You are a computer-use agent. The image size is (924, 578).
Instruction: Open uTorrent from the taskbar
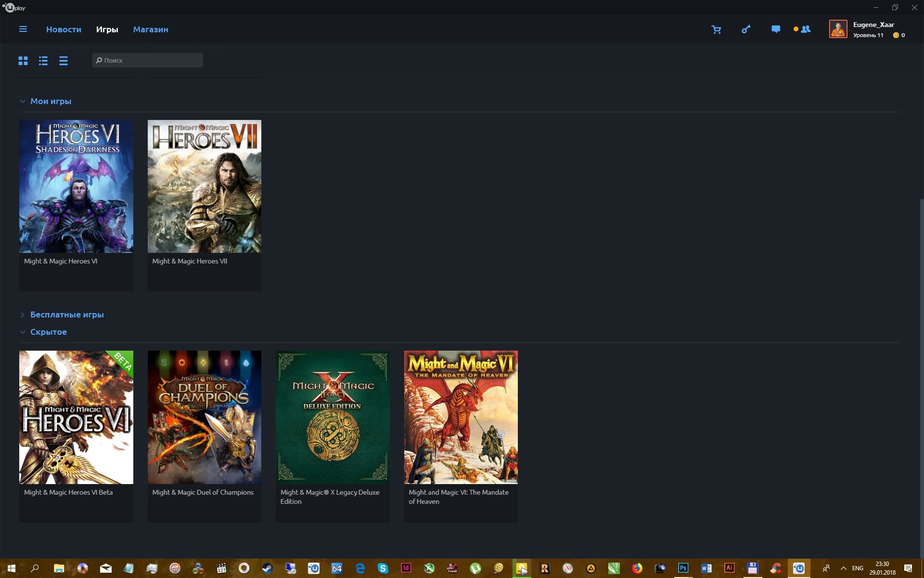475,568
